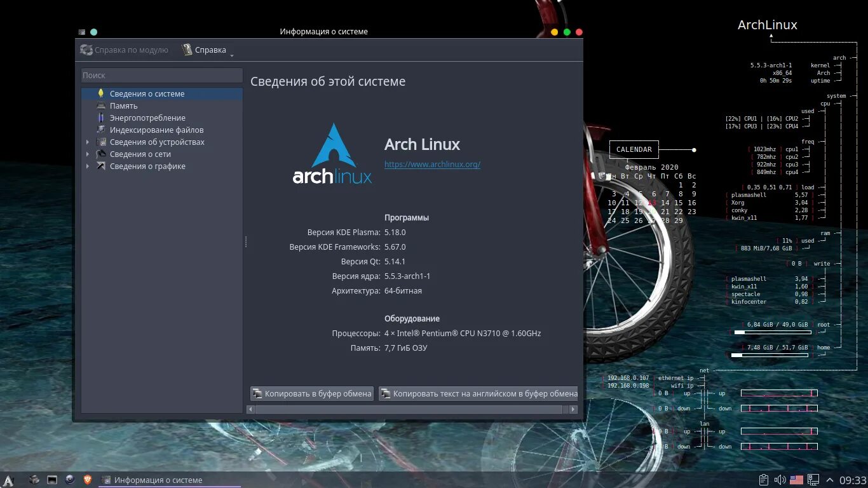Viewport: 868px width, 488px height.
Task: Click the architecture value 64-битная
Action: point(403,290)
